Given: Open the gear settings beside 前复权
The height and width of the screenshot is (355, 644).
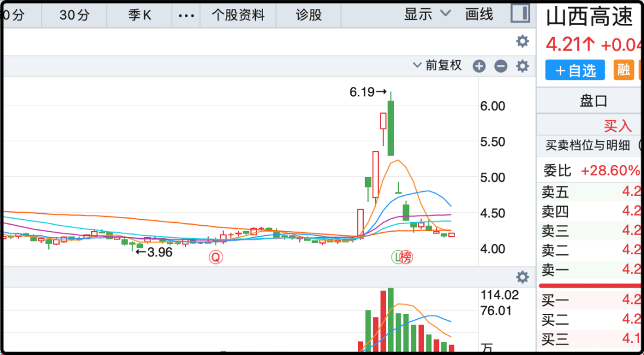Looking at the screenshot, I should pos(522,66).
